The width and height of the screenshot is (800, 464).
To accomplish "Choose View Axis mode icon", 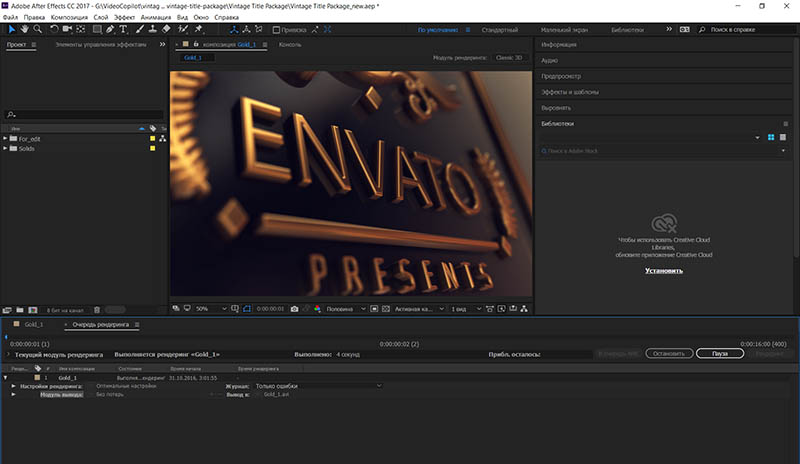I will [259, 30].
